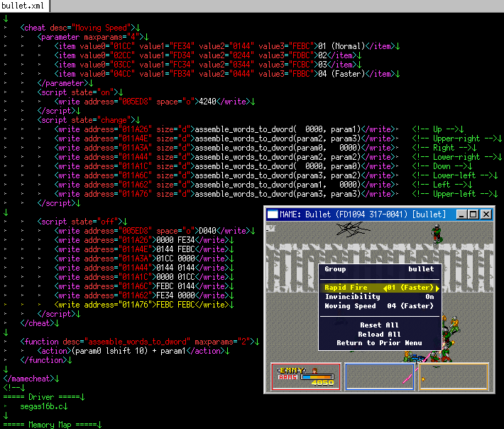Select Moving Speed cheat menu row
504x429 pixels.
pos(380,306)
